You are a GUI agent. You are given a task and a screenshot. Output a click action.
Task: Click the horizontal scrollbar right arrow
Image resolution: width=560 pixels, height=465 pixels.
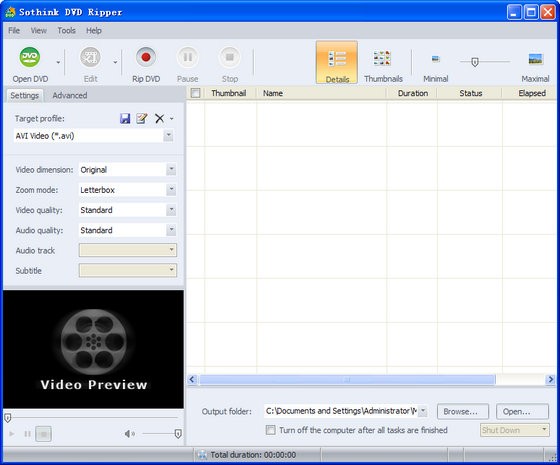550,379
